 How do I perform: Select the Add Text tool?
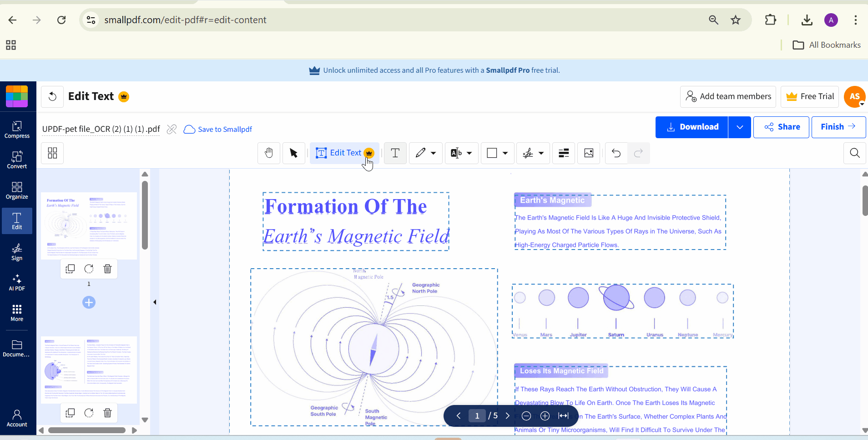click(x=395, y=153)
